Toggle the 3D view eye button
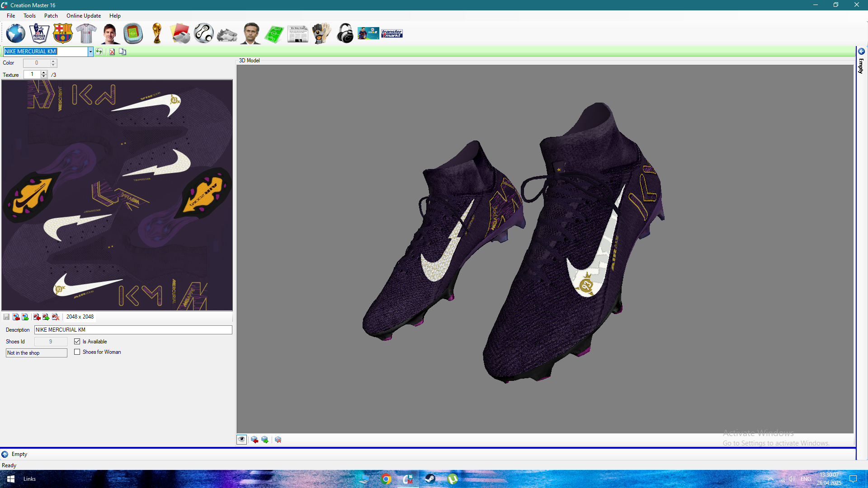This screenshot has height=488, width=868. (x=241, y=440)
